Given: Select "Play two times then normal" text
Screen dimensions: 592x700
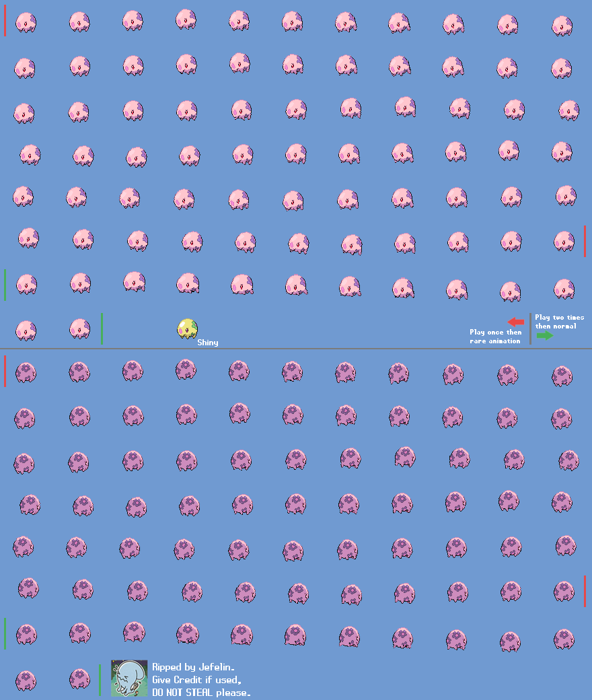Looking at the screenshot, I should 560,322.
